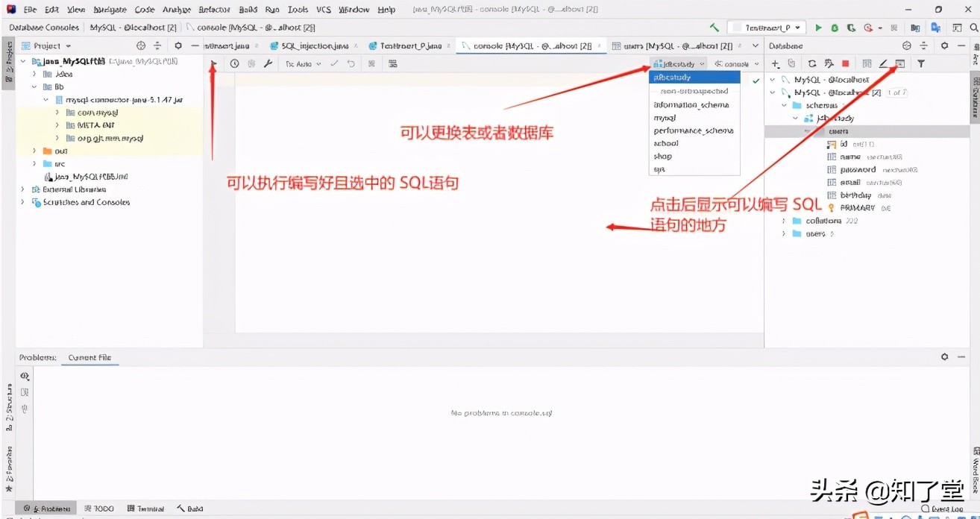The image size is (980, 519).
Task: Select school in schema dropdown list
Action: click(x=694, y=143)
